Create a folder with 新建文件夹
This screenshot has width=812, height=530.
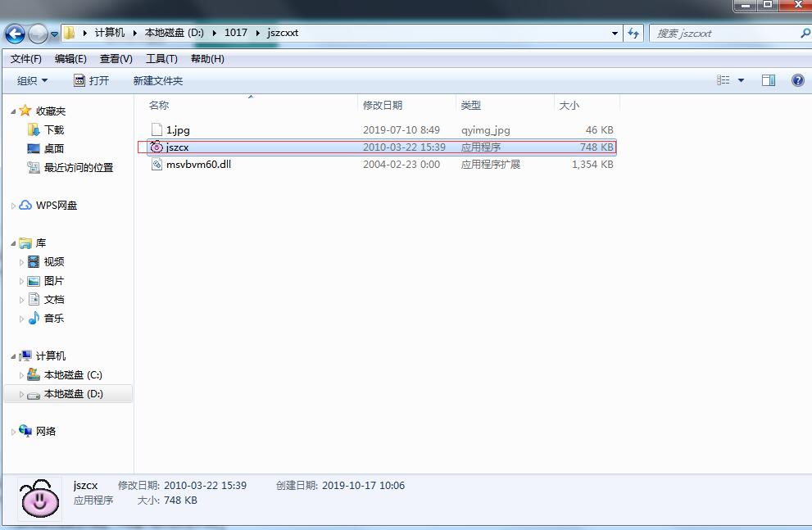coord(158,81)
